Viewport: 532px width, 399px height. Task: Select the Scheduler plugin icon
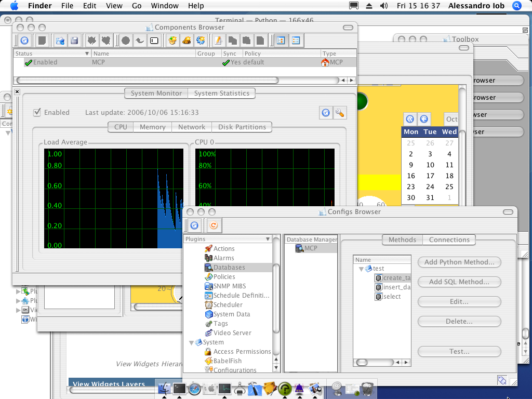click(x=209, y=305)
